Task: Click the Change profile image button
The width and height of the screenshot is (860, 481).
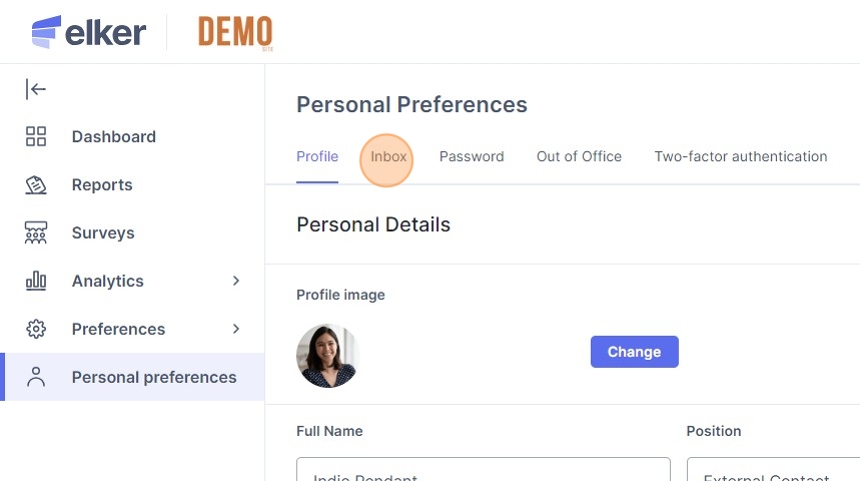Action: coord(635,352)
